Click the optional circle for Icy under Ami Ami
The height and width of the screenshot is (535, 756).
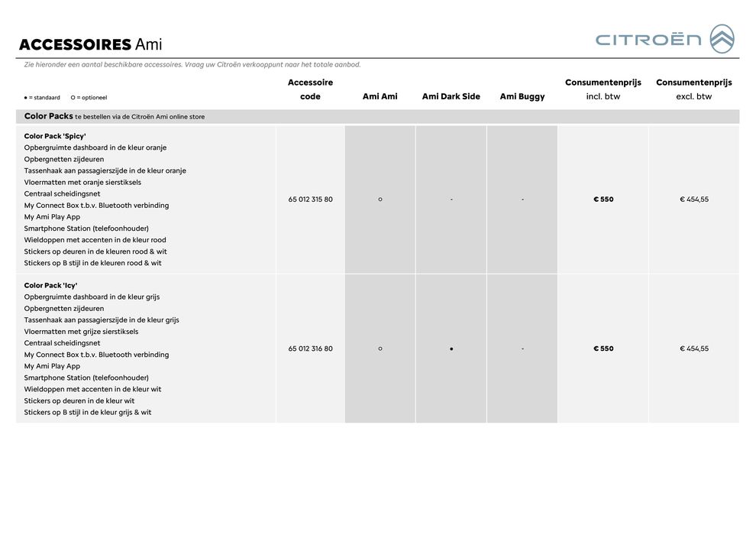[380, 349]
